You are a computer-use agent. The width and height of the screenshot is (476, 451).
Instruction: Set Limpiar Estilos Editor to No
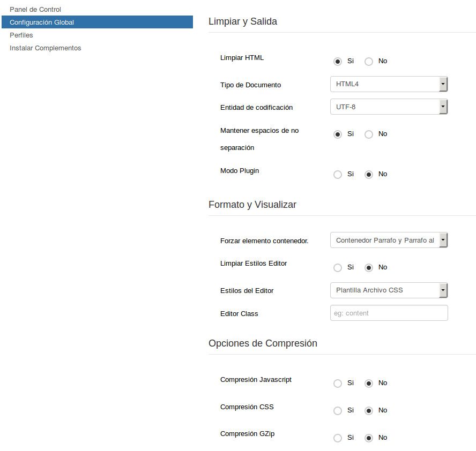[369, 267]
